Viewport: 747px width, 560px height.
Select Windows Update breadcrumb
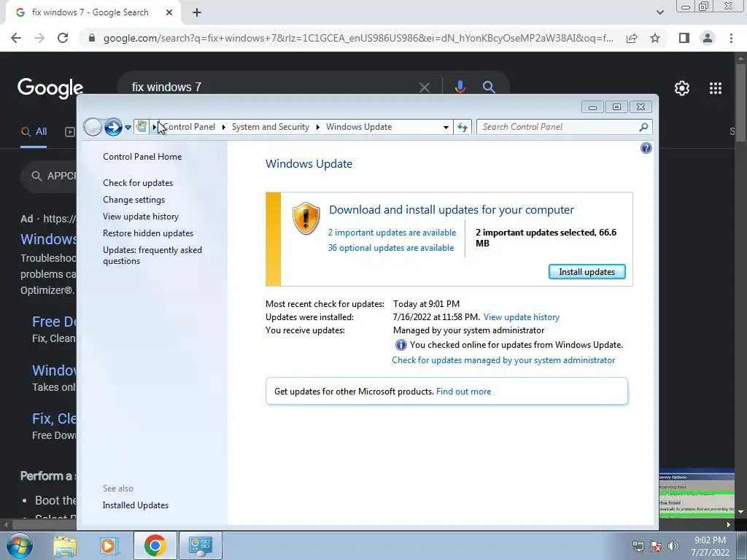tap(359, 127)
